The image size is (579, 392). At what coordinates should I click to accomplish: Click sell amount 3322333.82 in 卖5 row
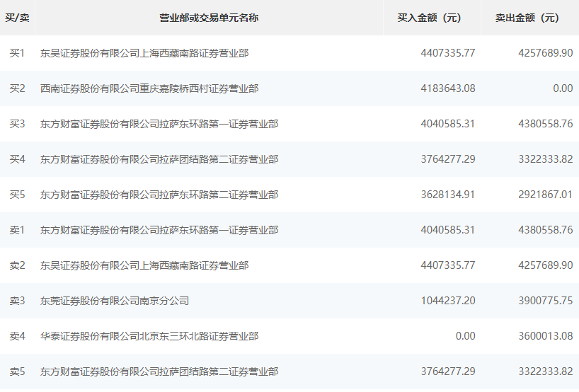click(x=546, y=371)
